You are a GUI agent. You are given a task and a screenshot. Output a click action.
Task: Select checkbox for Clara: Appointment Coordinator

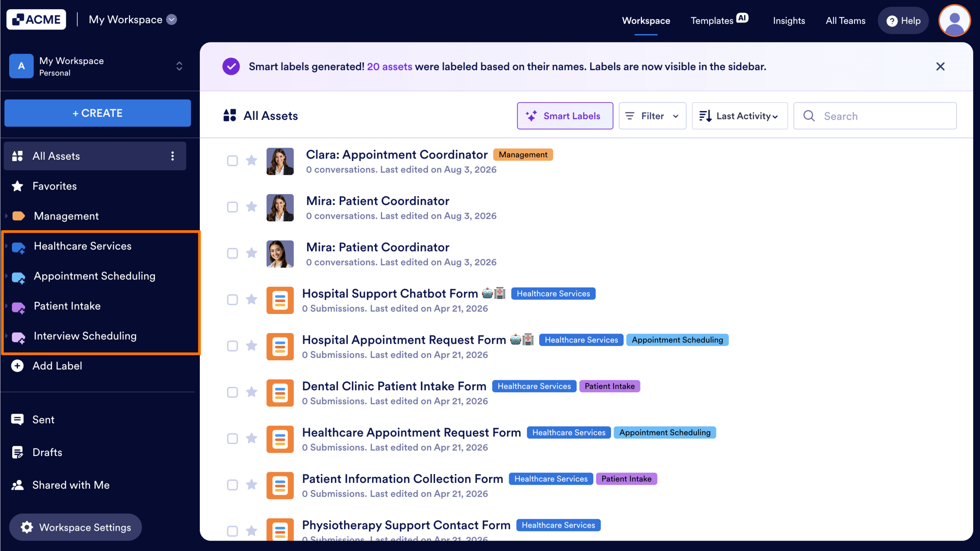click(x=232, y=160)
